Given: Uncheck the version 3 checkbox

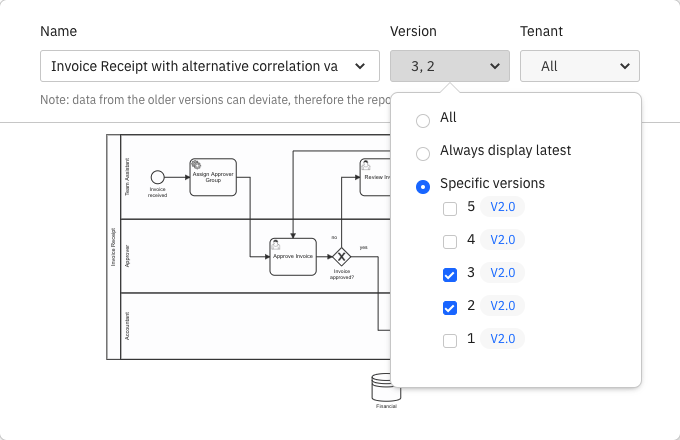Looking at the screenshot, I should 450,274.
